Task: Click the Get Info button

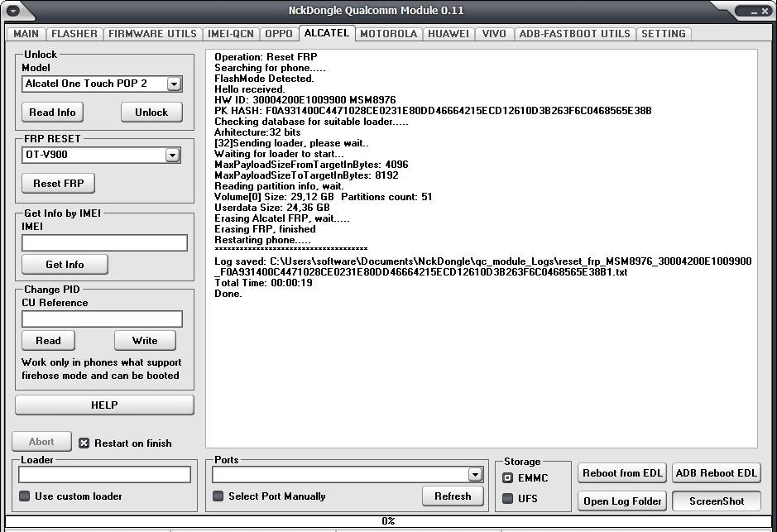Action: click(x=65, y=265)
